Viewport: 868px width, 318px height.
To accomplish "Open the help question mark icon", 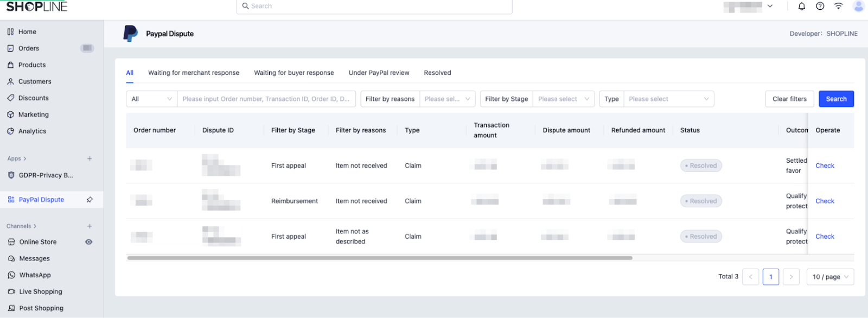I will [x=820, y=7].
